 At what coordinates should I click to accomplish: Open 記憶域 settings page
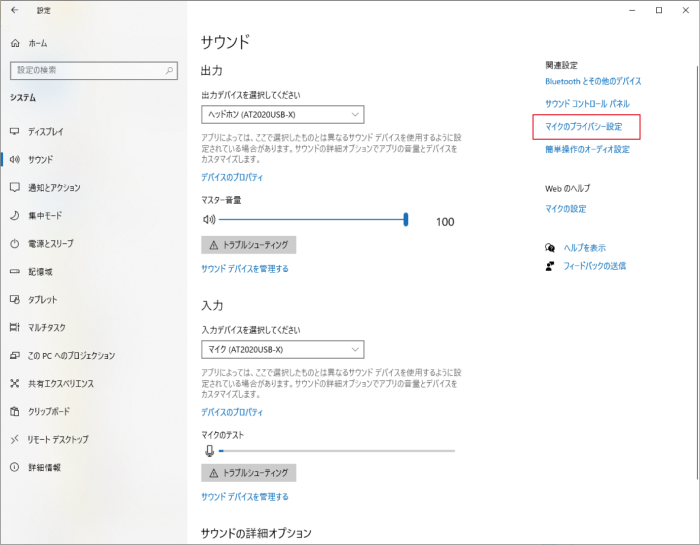pos(40,271)
